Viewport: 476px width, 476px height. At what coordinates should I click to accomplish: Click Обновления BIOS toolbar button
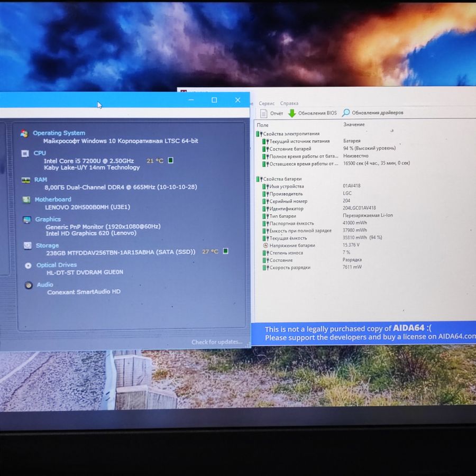[x=313, y=113]
